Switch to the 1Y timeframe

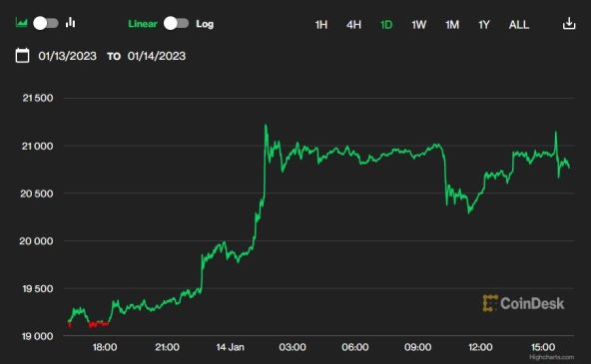click(484, 25)
